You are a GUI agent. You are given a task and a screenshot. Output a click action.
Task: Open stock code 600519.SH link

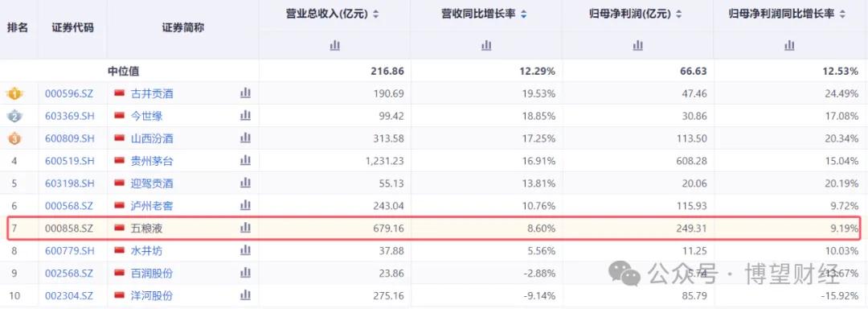point(69,161)
